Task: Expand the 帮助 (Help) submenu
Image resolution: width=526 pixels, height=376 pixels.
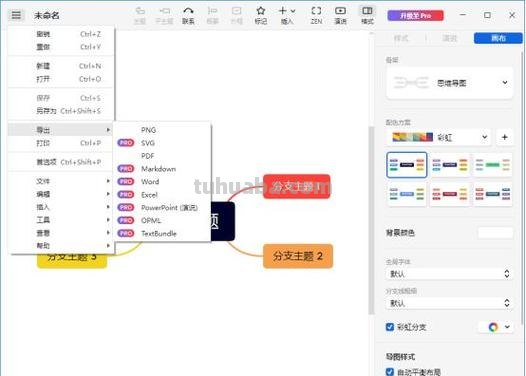Action: tap(61, 246)
